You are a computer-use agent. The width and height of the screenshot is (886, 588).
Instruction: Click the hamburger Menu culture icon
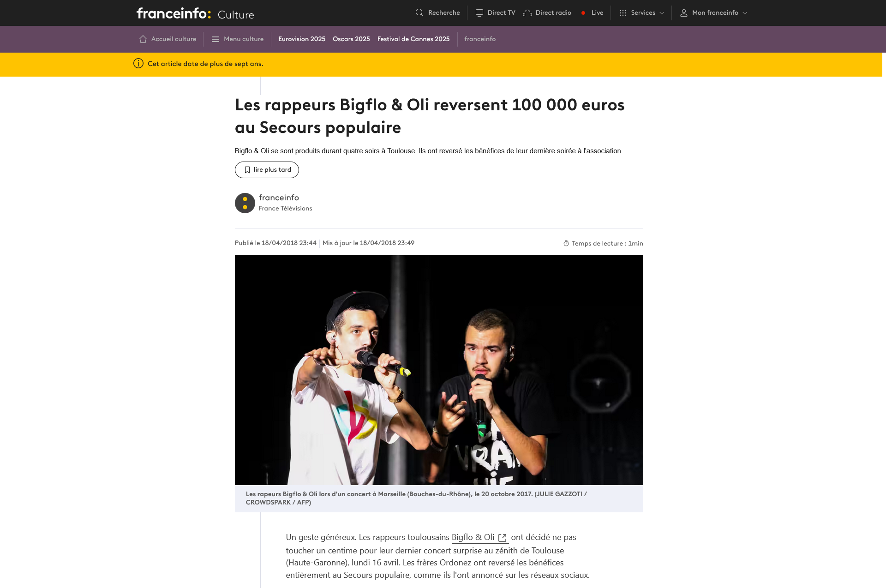pyautogui.click(x=216, y=39)
